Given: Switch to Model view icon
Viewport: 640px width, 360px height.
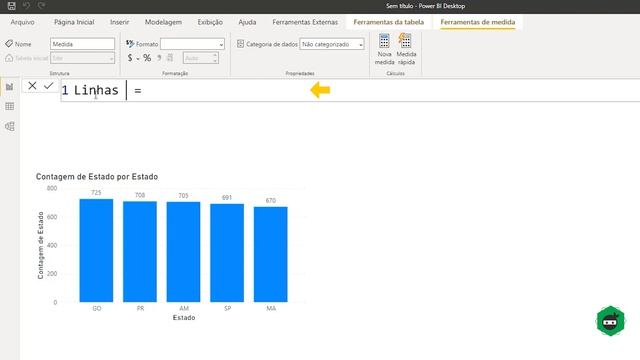Looking at the screenshot, I should pyautogui.click(x=9, y=126).
